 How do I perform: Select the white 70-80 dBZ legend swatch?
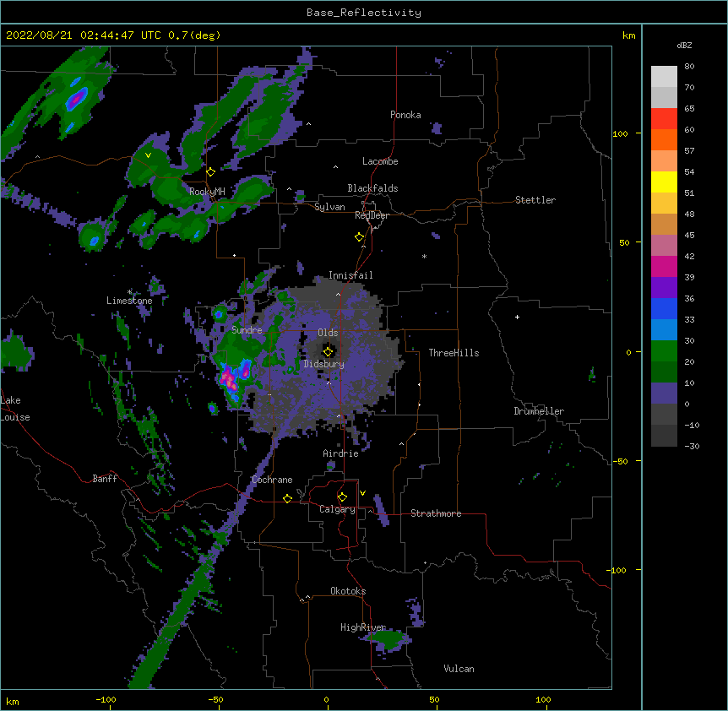pos(664,77)
